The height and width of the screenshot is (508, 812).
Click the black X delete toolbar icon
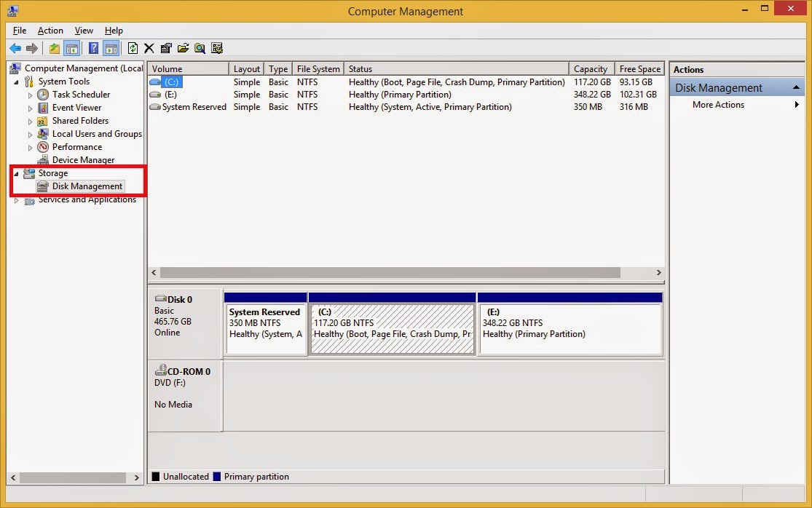[x=149, y=49]
